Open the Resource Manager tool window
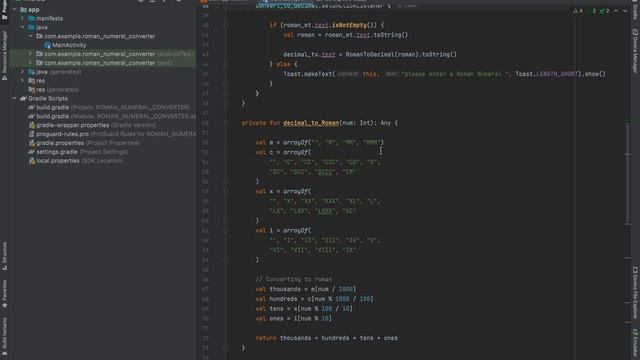The width and height of the screenshot is (640, 360). (4, 55)
